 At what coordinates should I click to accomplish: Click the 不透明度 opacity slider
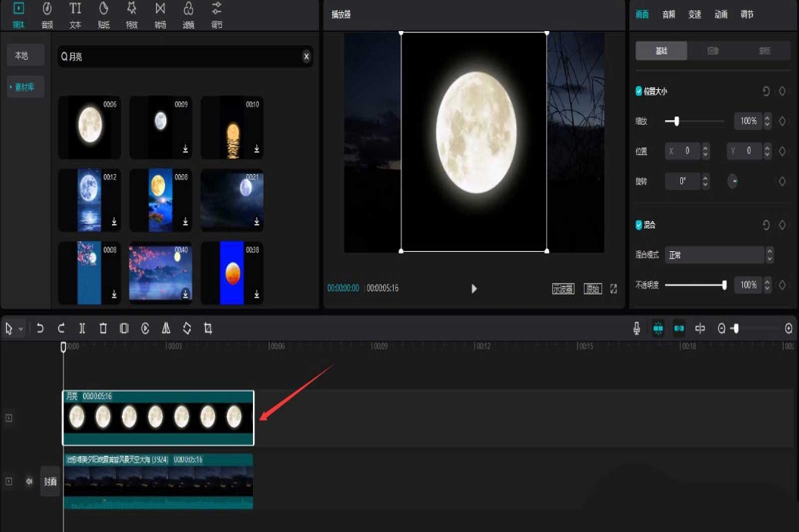[x=694, y=285]
